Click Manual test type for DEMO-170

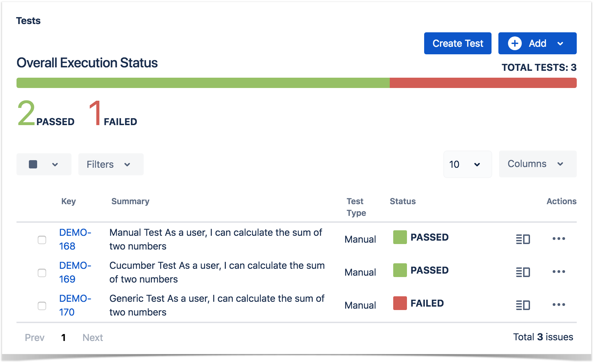(x=360, y=305)
